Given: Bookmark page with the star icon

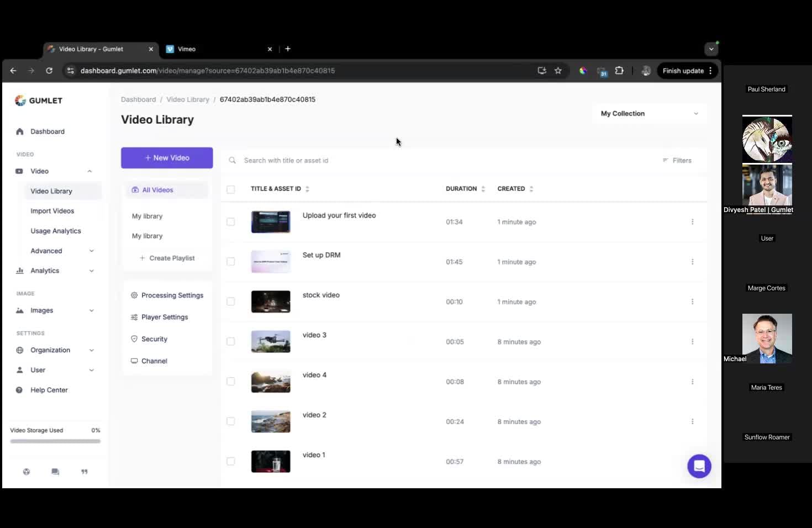Looking at the screenshot, I should [x=558, y=71].
